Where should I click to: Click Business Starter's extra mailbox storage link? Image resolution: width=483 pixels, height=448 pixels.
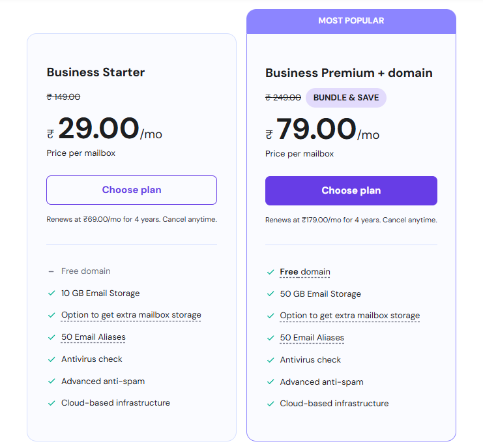[131, 315]
